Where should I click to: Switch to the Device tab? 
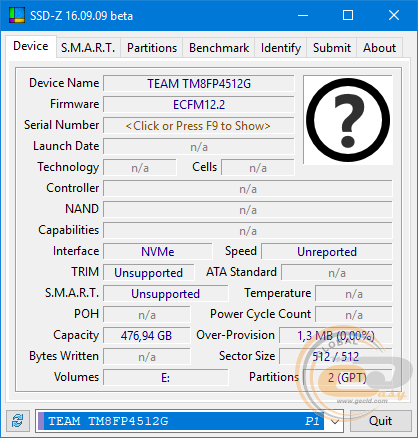point(31,46)
